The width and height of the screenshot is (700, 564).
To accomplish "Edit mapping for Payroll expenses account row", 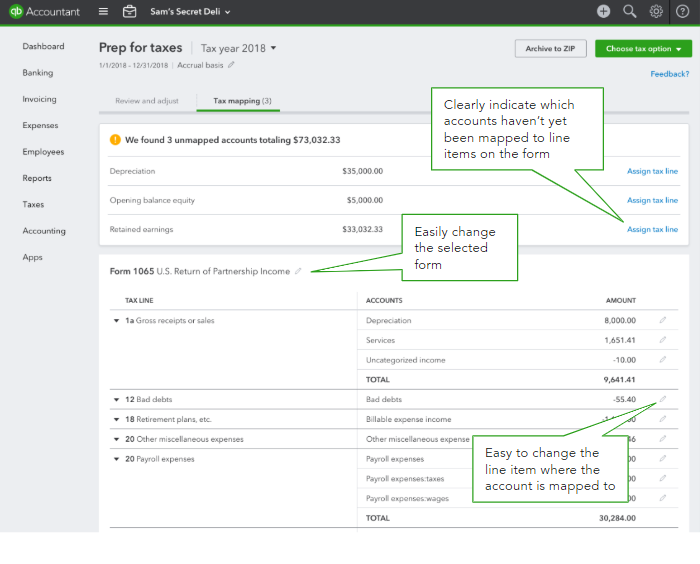I will pos(663,458).
